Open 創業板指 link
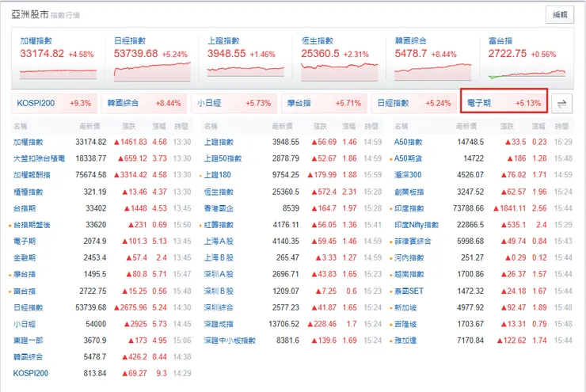 pos(409,192)
